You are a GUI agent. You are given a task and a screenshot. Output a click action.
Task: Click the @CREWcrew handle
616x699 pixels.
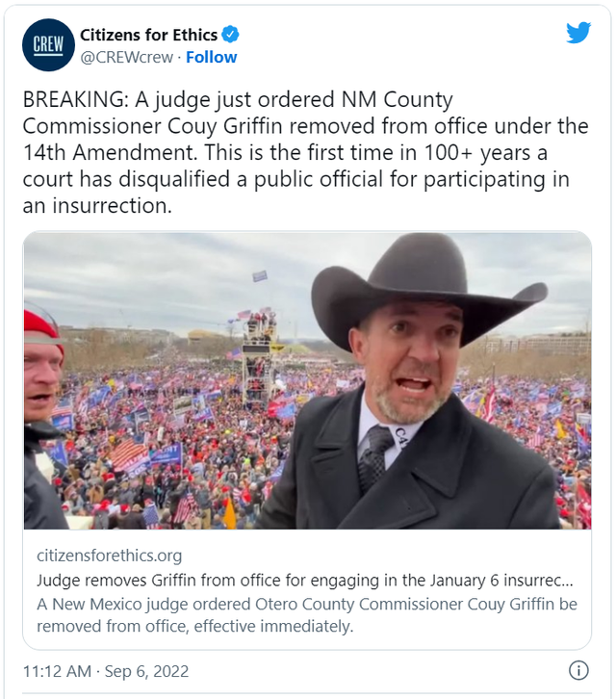pos(127,57)
